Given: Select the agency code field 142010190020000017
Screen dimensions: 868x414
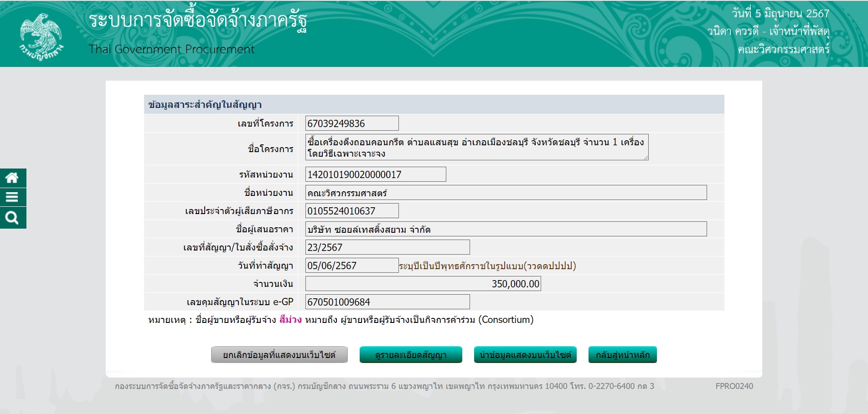Looking at the screenshot, I should click(x=375, y=174).
